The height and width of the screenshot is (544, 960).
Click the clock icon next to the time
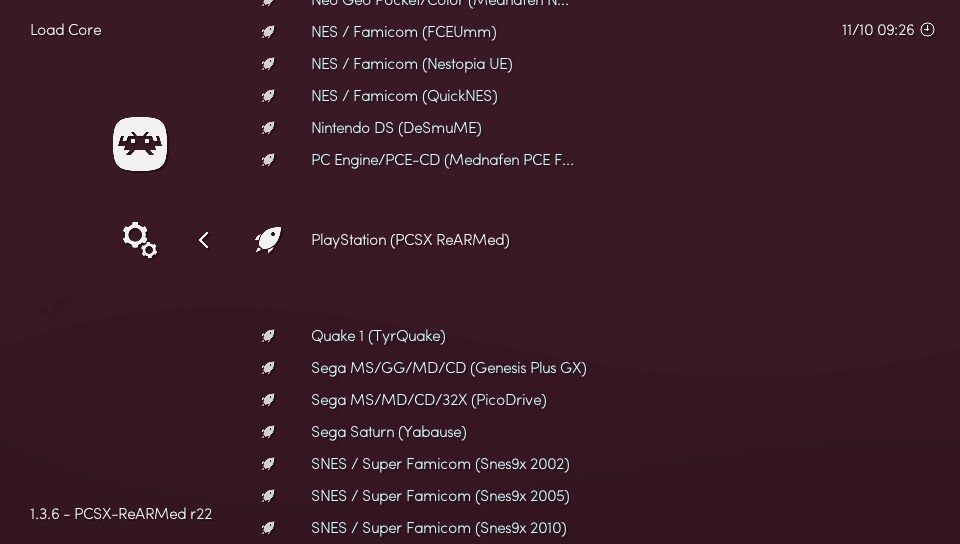[927, 30]
